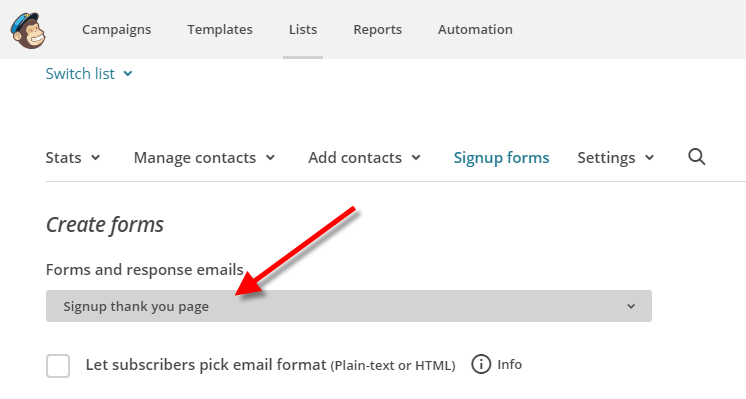Click the chevron at right of form selector

click(631, 306)
